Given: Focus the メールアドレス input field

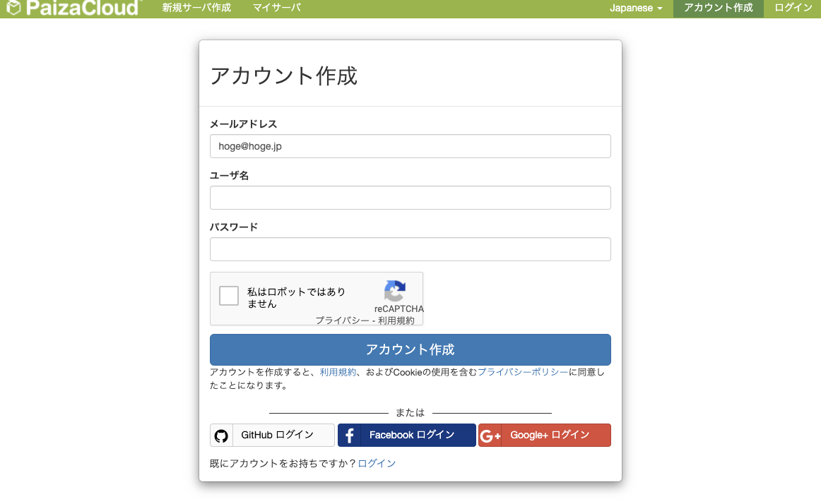Looking at the screenshot, I should click(410, 146).
